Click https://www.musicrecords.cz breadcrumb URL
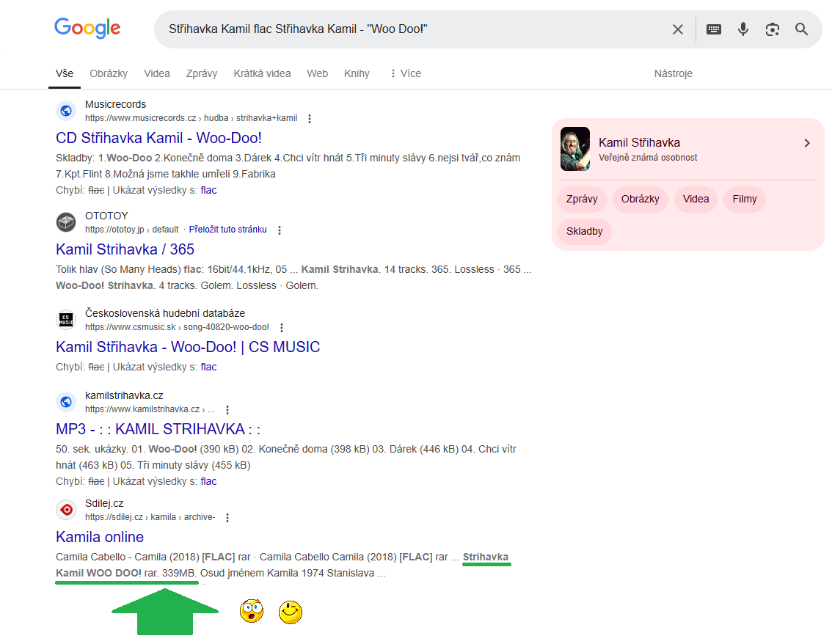This screenshot has height=644, width=832. click(191, 118)
